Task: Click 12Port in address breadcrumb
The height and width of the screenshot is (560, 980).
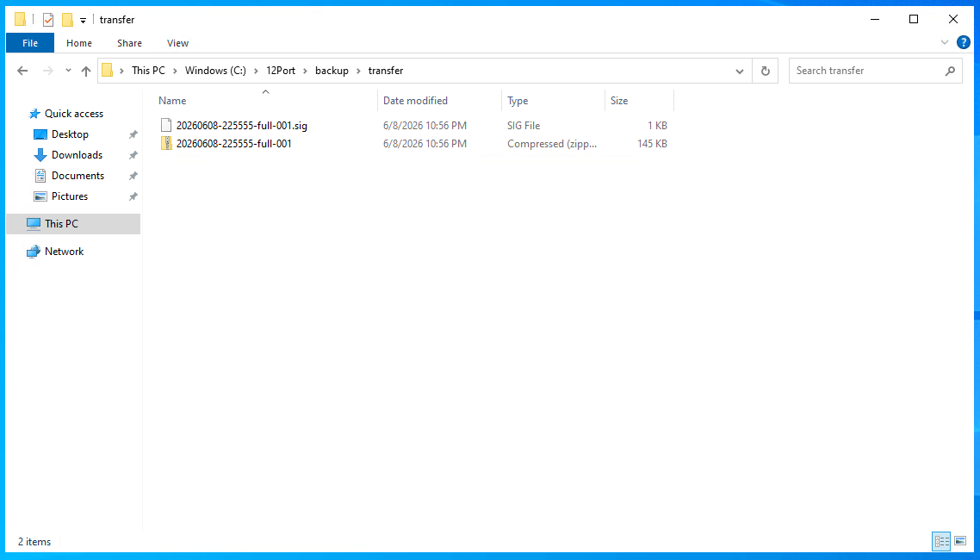Action: pos(281,71)
